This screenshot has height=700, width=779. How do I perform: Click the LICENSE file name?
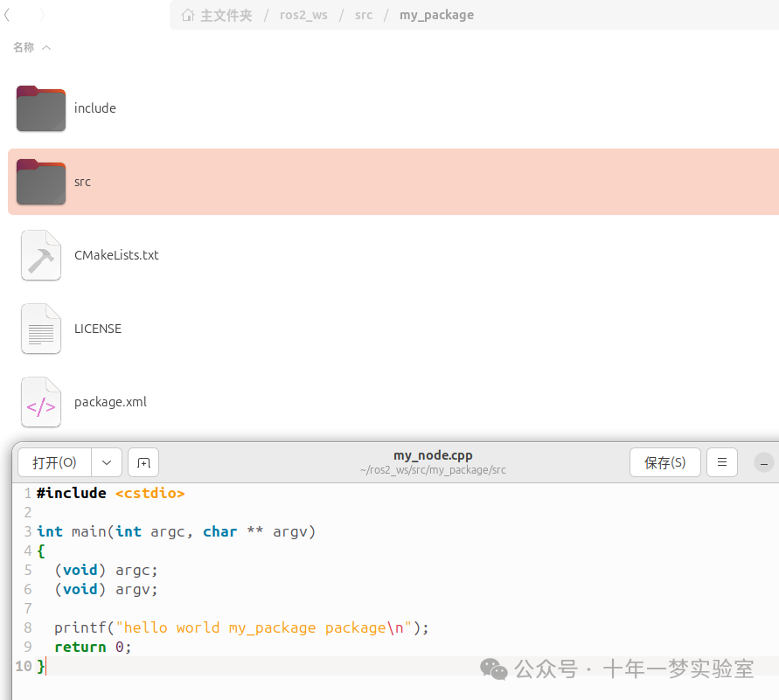tap(98, 329)
